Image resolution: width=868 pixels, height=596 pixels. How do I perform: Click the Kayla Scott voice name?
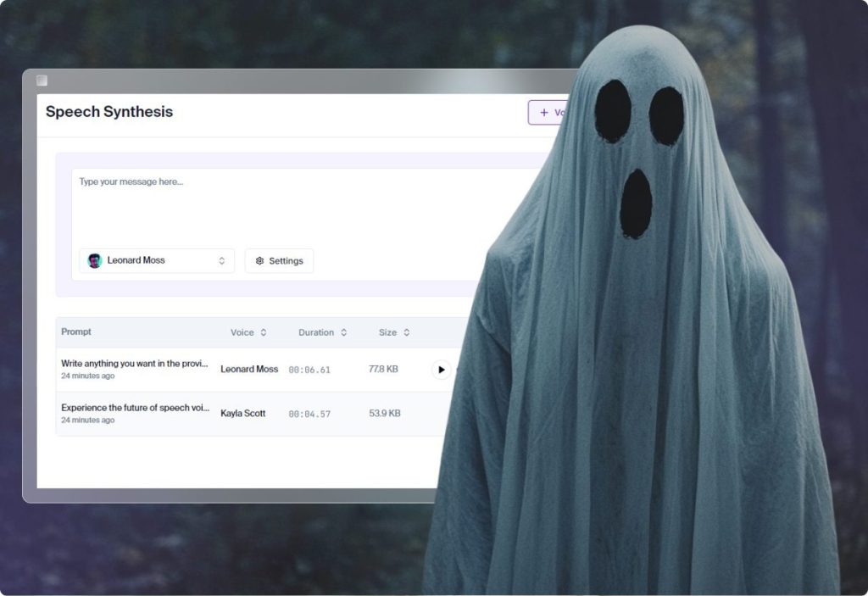245,413
